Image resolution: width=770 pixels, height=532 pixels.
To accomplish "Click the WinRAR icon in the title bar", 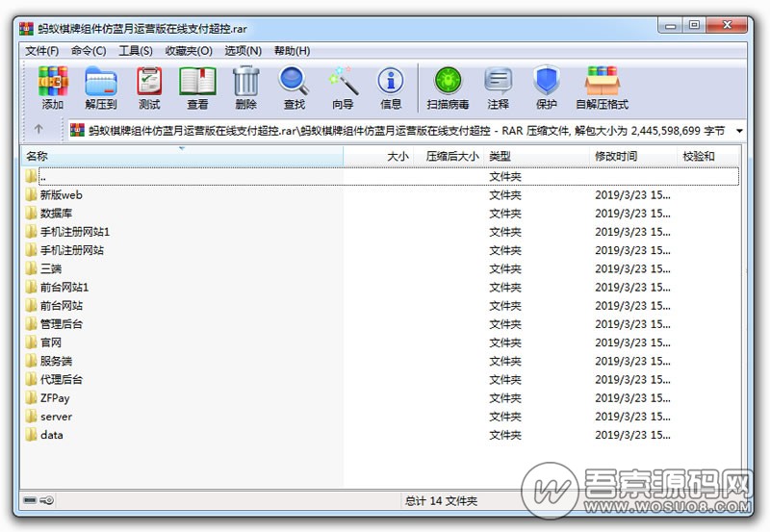I will (x=27, y=29).
